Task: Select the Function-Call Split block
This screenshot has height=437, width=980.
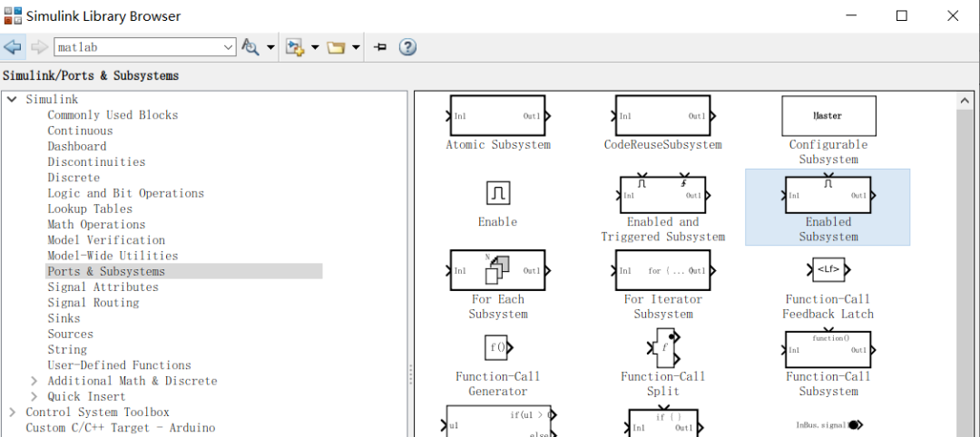Action: tap(664, 348)
